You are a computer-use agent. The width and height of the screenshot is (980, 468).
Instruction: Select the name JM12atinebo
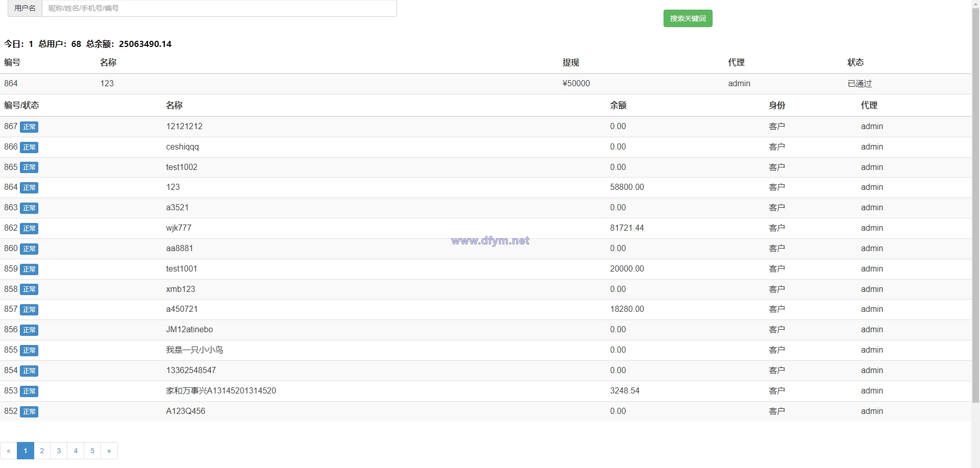[x=189, y=329]
